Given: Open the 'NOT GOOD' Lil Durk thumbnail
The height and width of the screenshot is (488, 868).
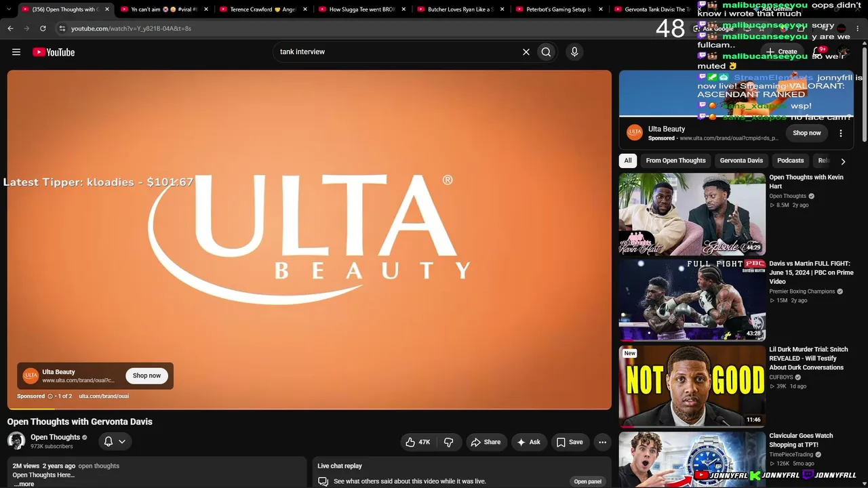Looking at the screenshot, I should (x=692, y=386).
